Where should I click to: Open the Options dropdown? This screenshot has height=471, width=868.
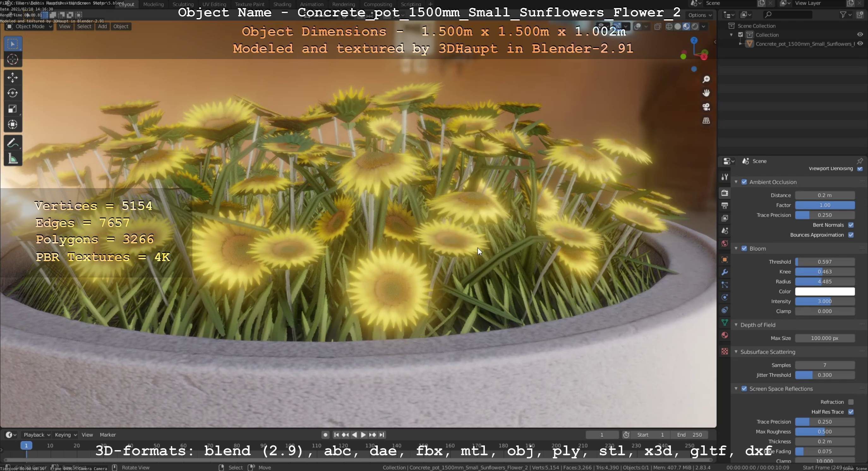tap(700, 15)
